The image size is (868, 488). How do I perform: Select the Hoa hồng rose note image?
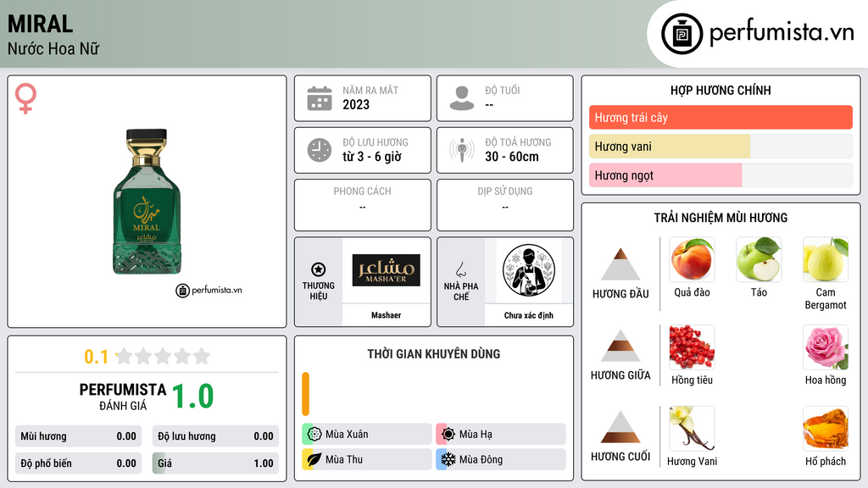826,347
